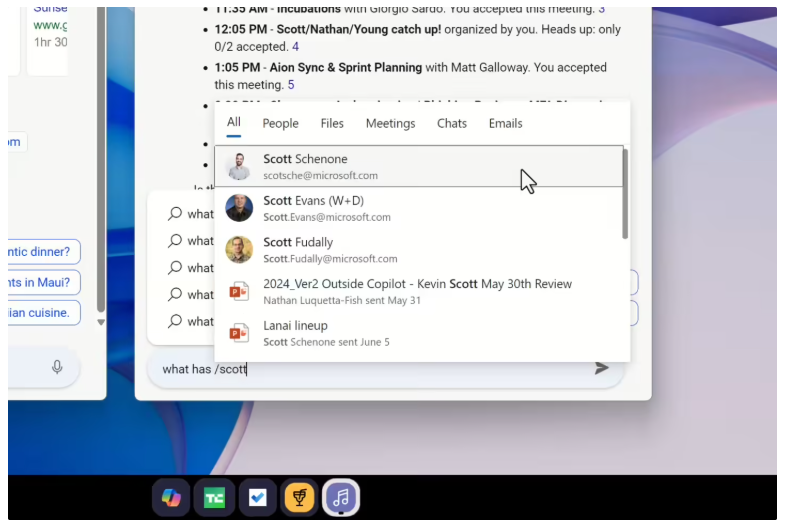This screenshot has height=525, width=785.
Task: Select Scott Schenone from suggestions
Action: point(419,166)
